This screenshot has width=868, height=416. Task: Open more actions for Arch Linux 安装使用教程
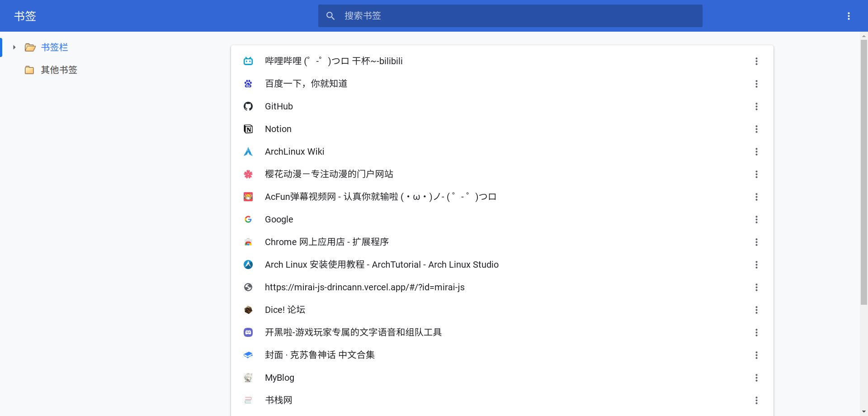756,265
